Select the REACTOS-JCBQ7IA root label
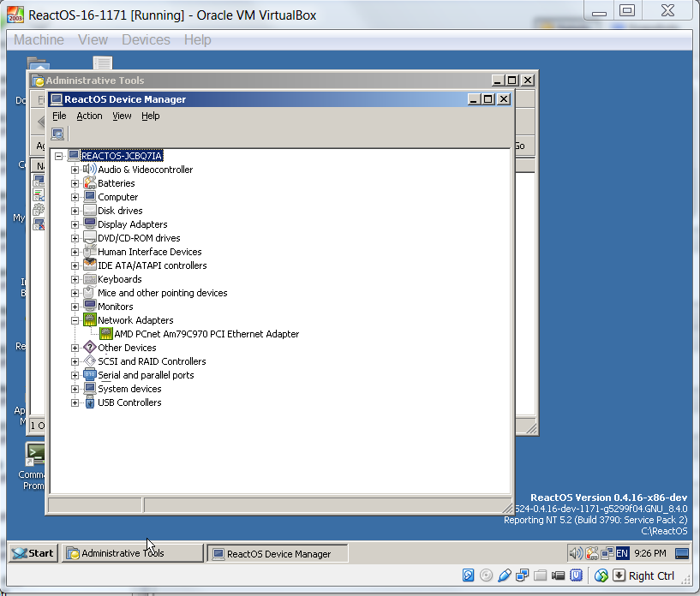Screen dimensions: 700x596 tap(122, 156)
